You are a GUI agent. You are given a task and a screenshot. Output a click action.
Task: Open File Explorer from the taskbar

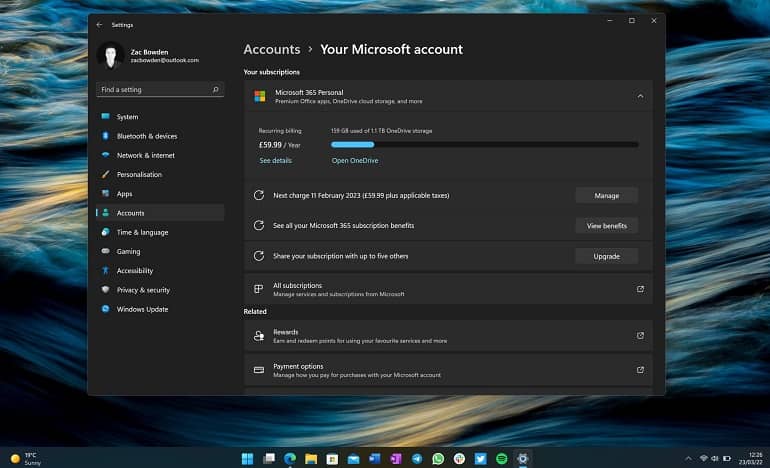pyautogui.click(x=311, y=459)
